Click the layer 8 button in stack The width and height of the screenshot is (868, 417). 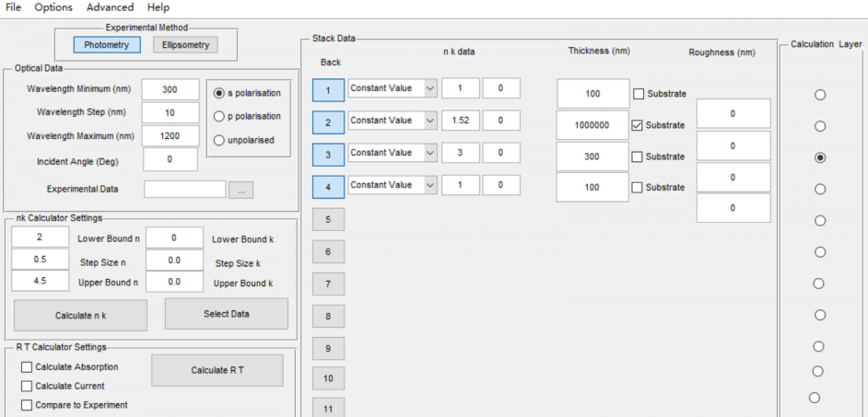(327, 317)
